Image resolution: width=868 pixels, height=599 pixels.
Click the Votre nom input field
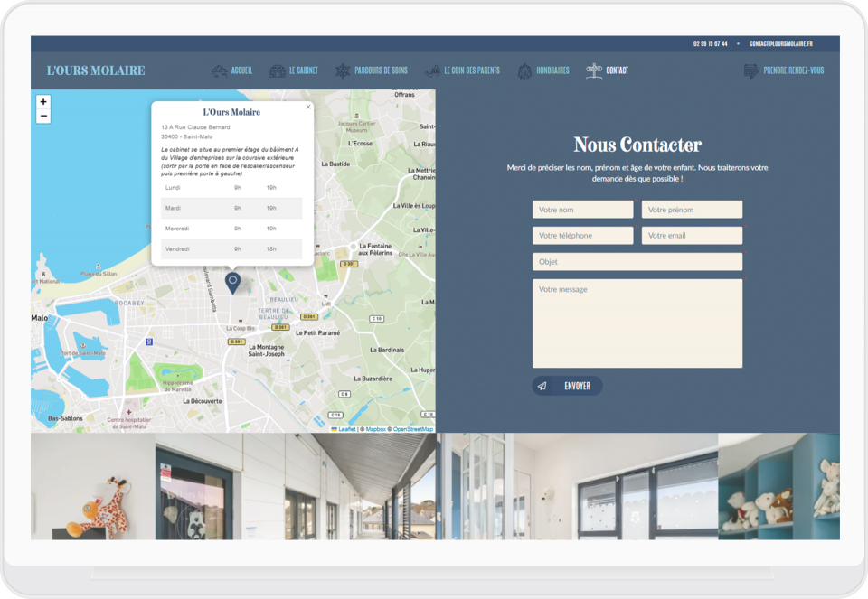[582, 210]
